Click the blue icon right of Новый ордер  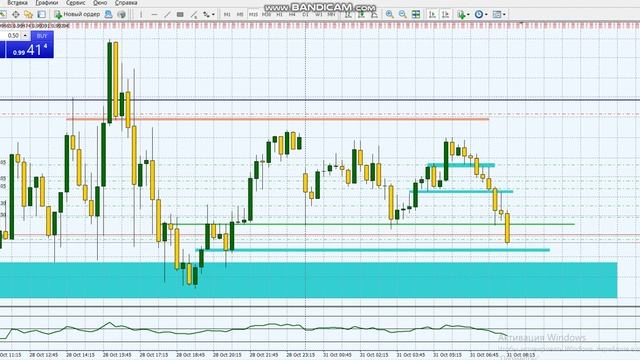[x=109, y=15]
